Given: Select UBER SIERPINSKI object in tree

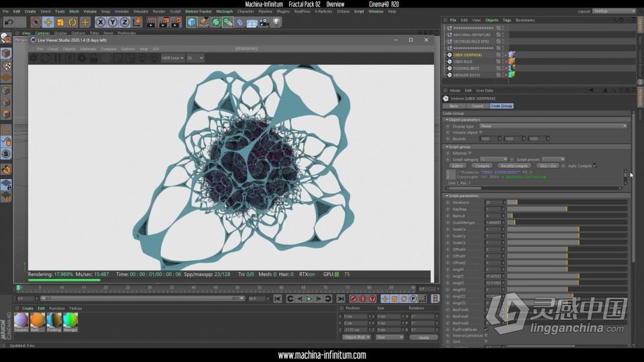Looking at the screenshot, I should coord(468,55).
